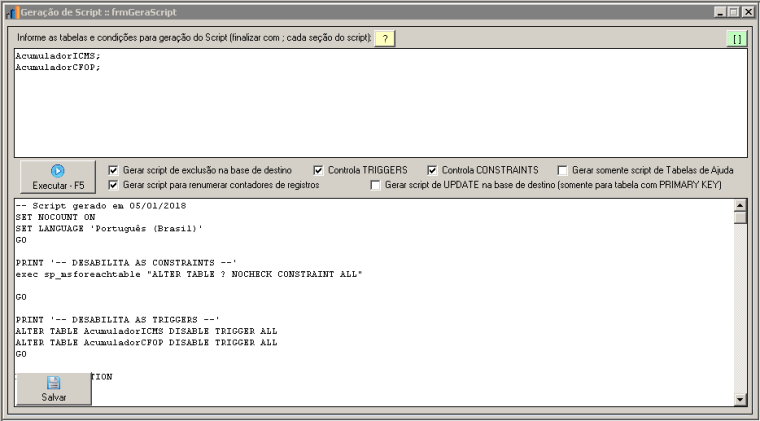Close the Geração de Script window
Image resolution: width=760 pixels, height=421 pixels.
748,12
